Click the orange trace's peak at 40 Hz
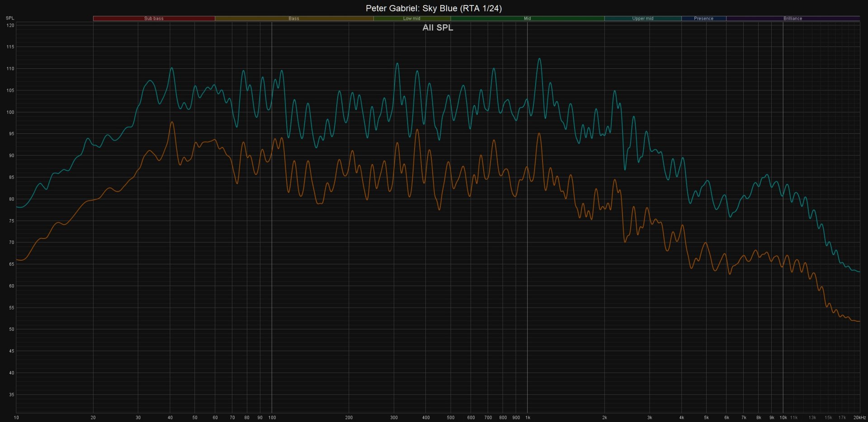The image size is (868, 422). pos(172,122)
